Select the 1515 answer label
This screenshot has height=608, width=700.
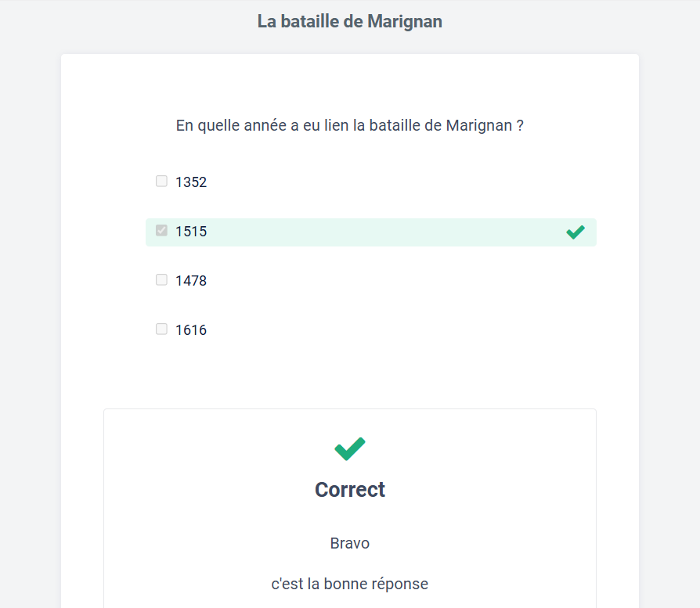pos(191,232)
